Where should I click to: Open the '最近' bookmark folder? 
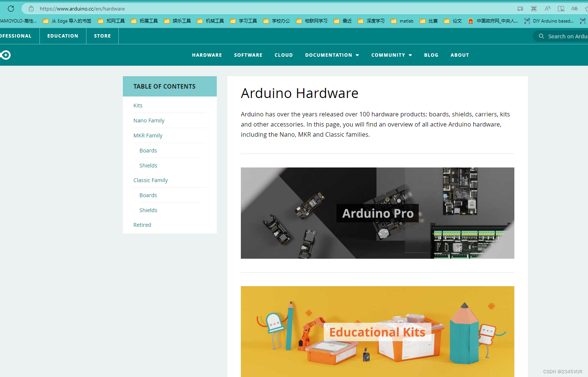(343, 21)
